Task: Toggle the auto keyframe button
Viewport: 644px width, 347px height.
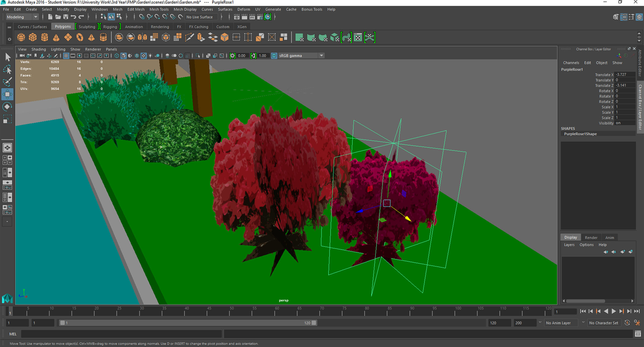Action: tap(627, 323)
